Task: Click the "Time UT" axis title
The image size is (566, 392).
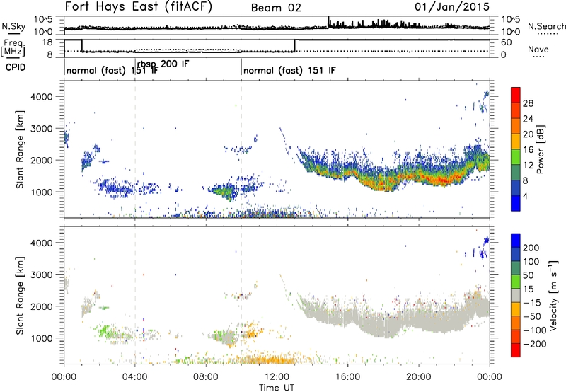Action: click(x=277, y=388)
